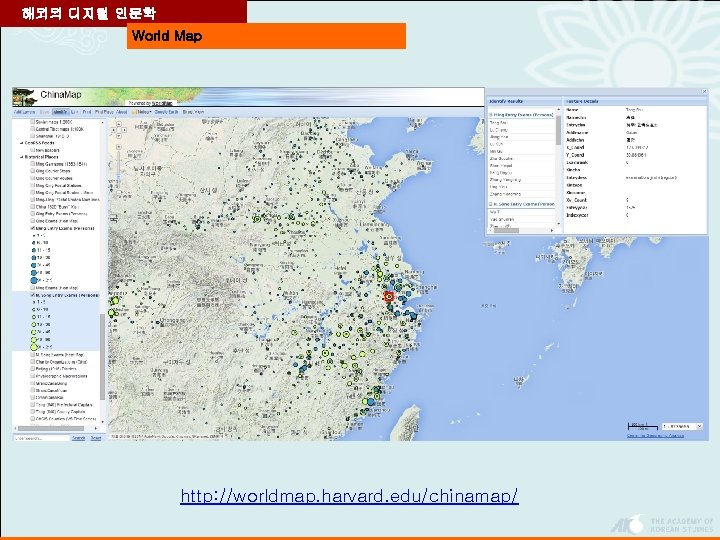Click the layer panel horizontal scrollbar
720x540 pixels.
pyautogui.click(x=49, y=428)
